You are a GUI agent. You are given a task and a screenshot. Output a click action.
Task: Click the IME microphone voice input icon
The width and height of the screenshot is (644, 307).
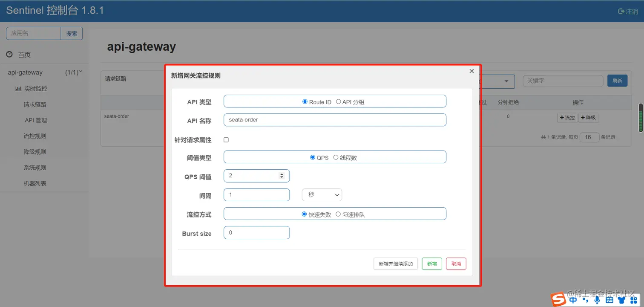click(597, 300)
